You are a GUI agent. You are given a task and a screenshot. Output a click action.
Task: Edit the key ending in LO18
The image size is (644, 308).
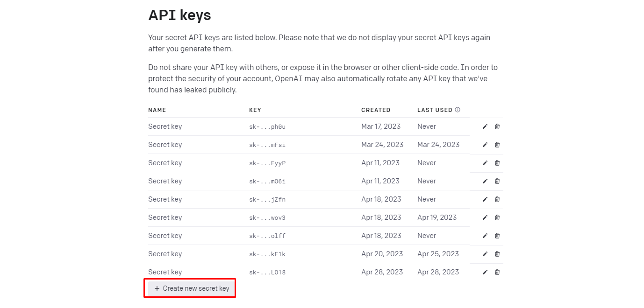(x=485, y=272)
